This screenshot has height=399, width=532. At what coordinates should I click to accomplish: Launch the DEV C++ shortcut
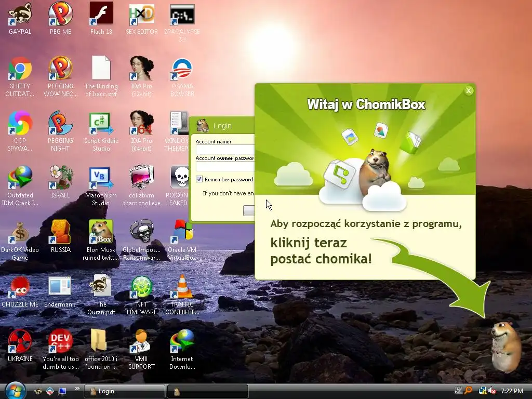(60, 350)
